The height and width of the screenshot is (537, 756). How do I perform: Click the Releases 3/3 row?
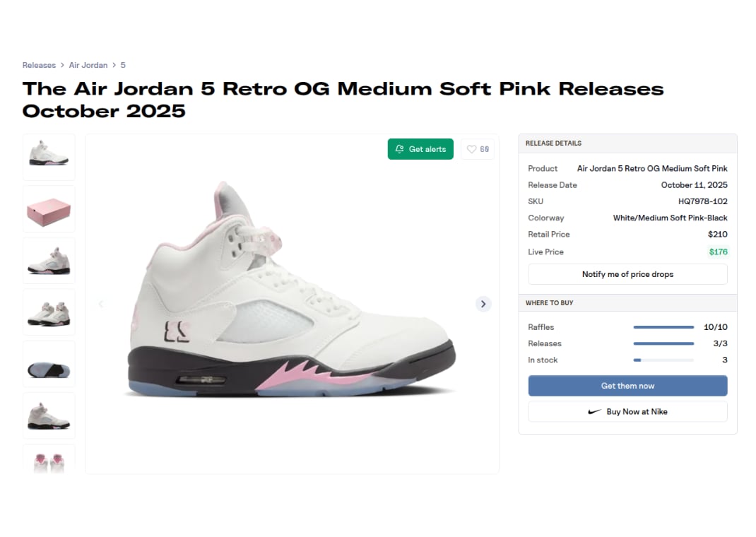click(x=627, y=343)
